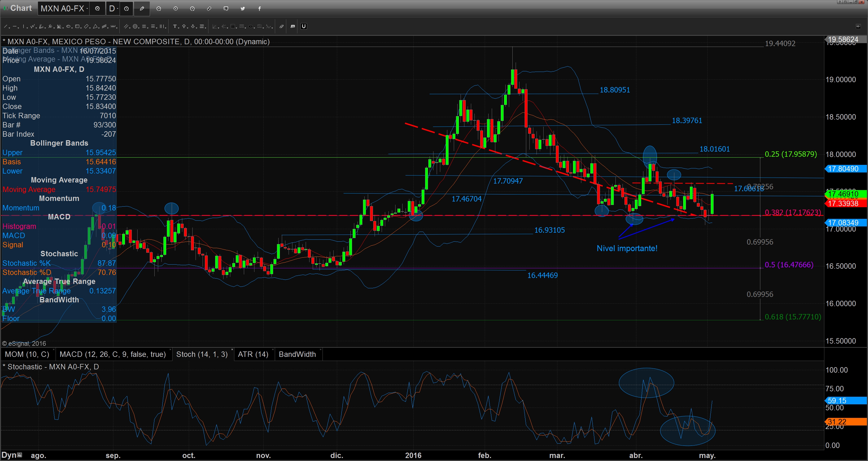Screen dimensions: 868x461
Task: Select the ellipse drawing tool
Action: 68,26
